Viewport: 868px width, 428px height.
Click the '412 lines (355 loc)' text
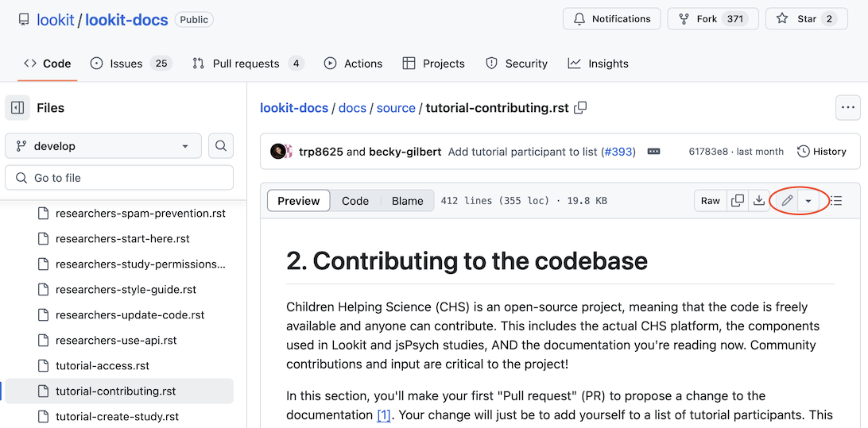494,201
